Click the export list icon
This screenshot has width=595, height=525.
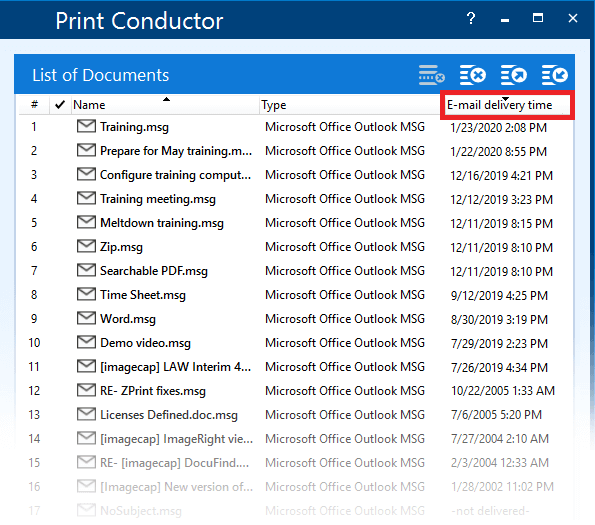(x=514, y=75)
